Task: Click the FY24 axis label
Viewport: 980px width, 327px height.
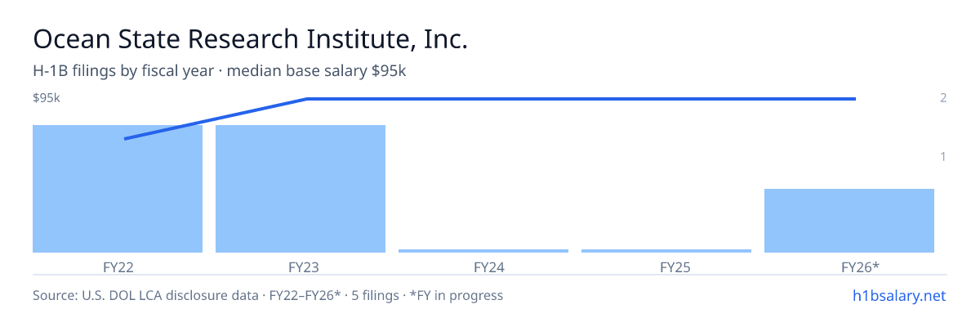Action: click(x=483, y=267)
